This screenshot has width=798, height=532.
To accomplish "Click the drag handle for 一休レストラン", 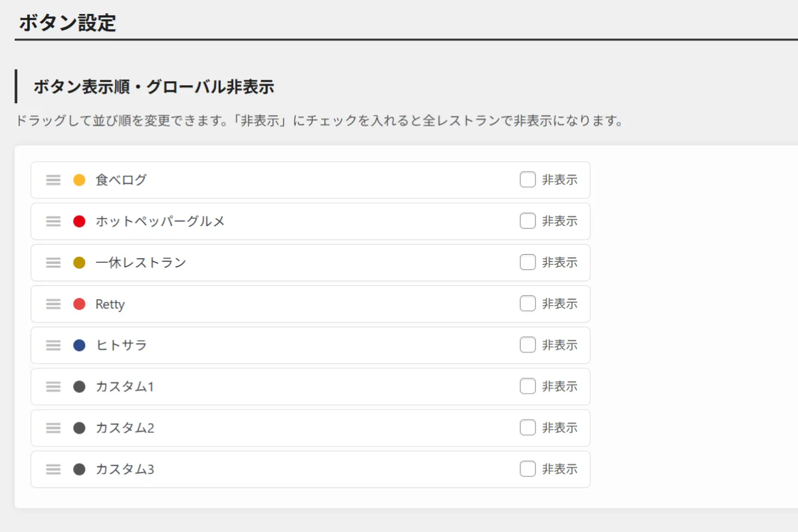I will point(53,263).
